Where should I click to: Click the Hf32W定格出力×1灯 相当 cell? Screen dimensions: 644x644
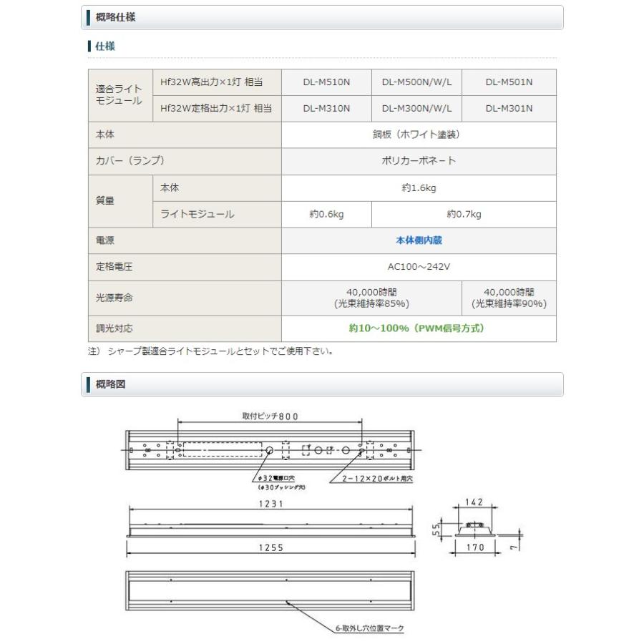pyautogui.click(x=217, y=109)
